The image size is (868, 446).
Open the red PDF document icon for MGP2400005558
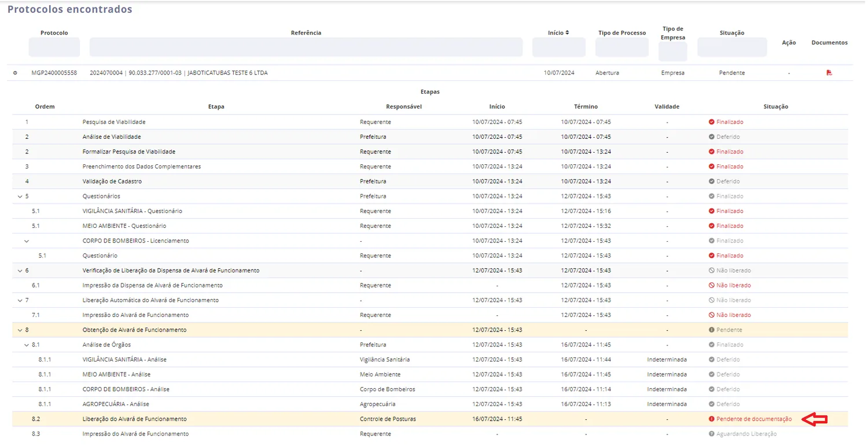829,73
